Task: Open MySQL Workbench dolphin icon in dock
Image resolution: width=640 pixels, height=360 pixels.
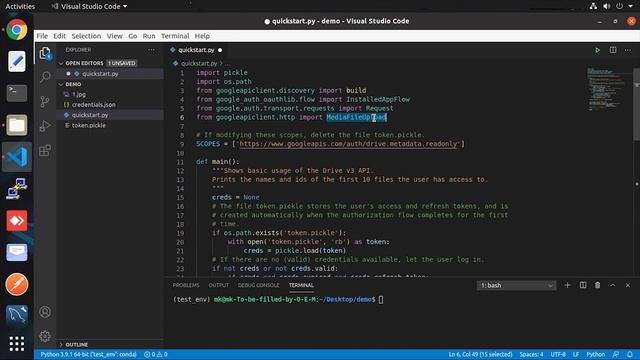Action: click(x=17, y=315)
